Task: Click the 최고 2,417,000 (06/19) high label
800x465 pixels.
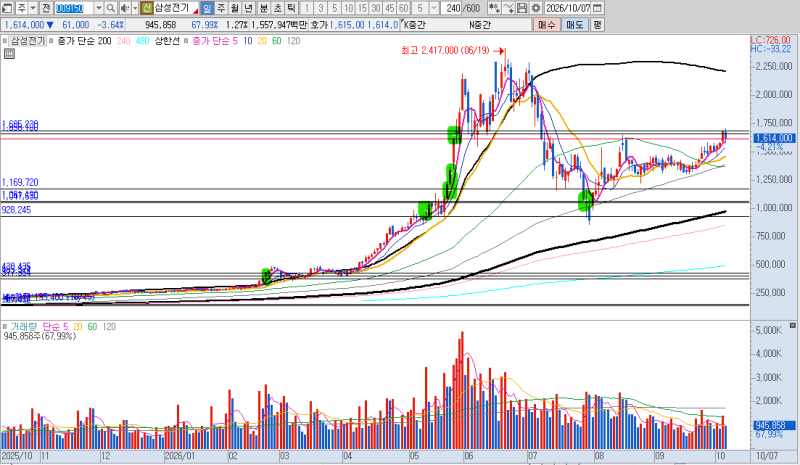Action: (x=445, y=50)
